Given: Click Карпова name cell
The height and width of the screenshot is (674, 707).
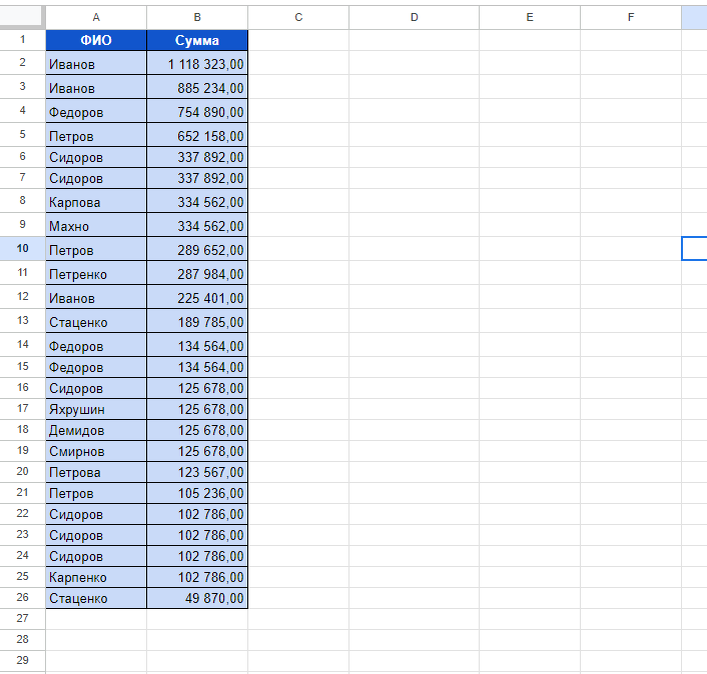Looking at the screenshot, I should point(96,201).
